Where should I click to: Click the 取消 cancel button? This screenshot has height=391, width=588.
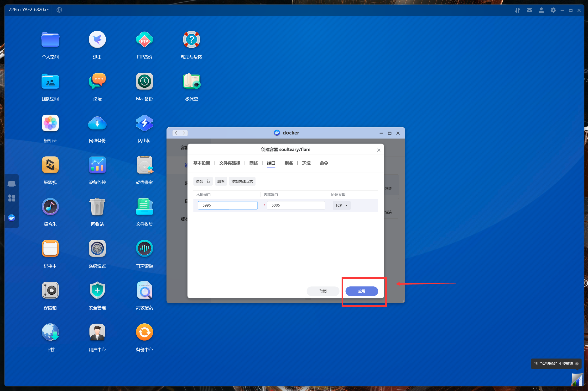323,291
